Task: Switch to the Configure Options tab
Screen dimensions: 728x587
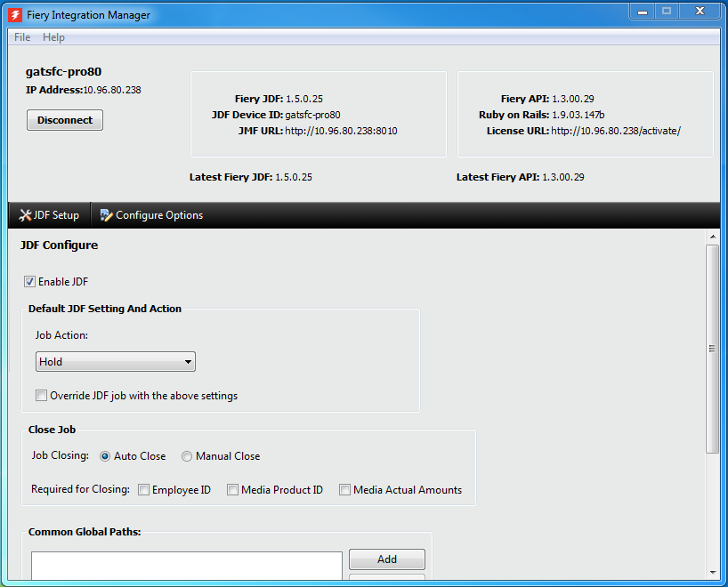Action: [151, 215]
